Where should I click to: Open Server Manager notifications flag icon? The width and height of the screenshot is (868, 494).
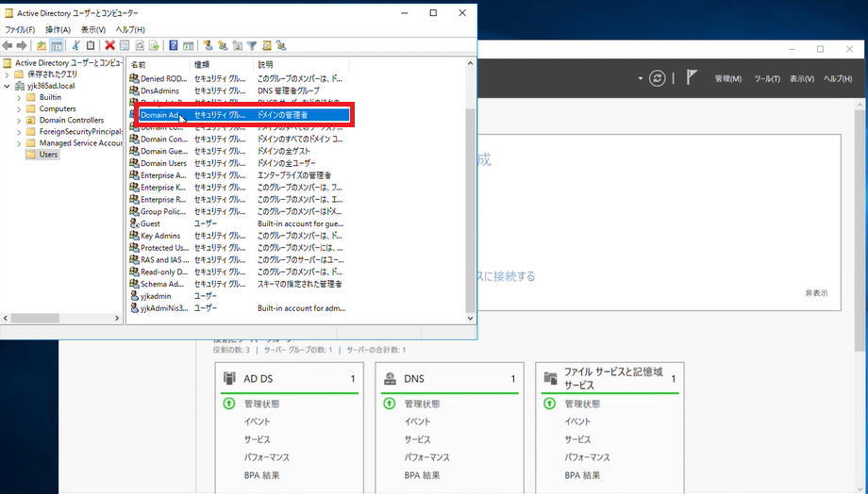click(692, 77)
